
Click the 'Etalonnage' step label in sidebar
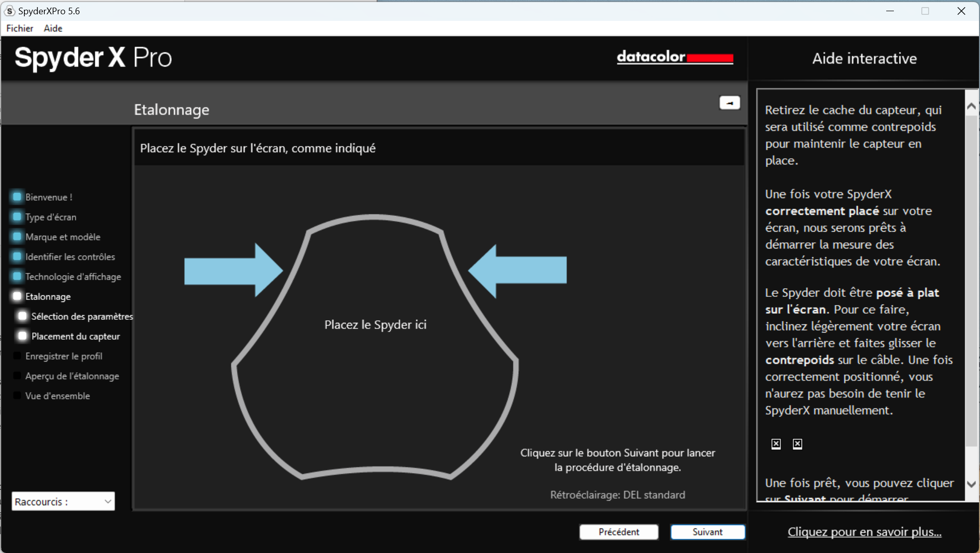[x=48, y=296]
